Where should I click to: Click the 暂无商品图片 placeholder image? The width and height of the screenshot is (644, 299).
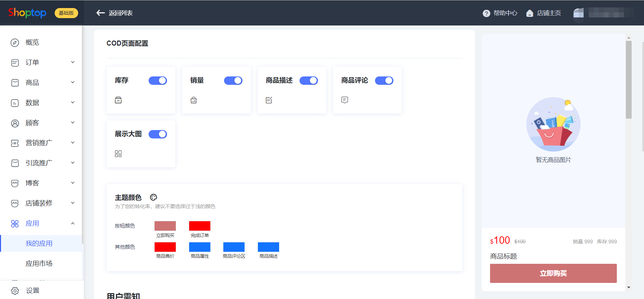tap(553, 124)
